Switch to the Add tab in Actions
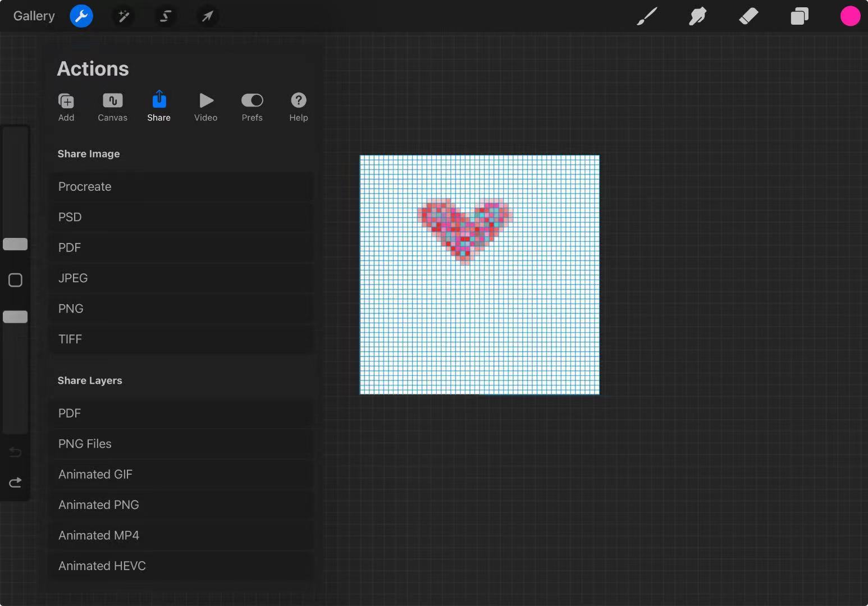868x606 pixels. [x=66, y=107]
